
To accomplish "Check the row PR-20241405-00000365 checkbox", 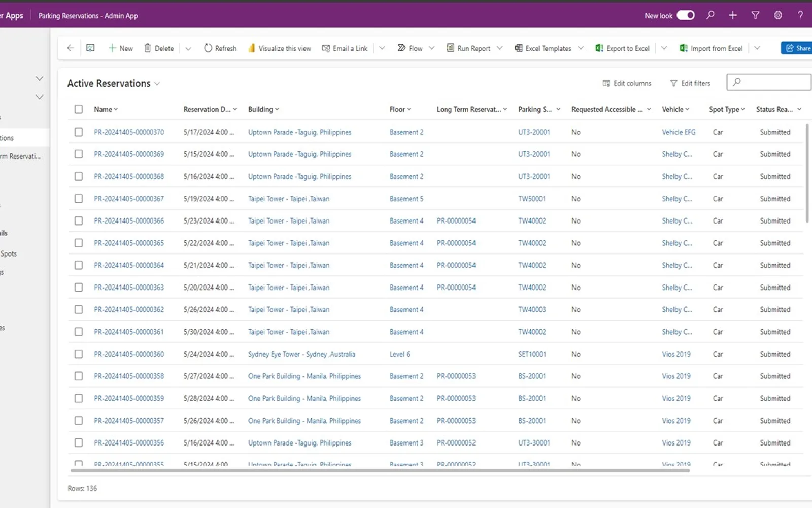I will point(78,243).
